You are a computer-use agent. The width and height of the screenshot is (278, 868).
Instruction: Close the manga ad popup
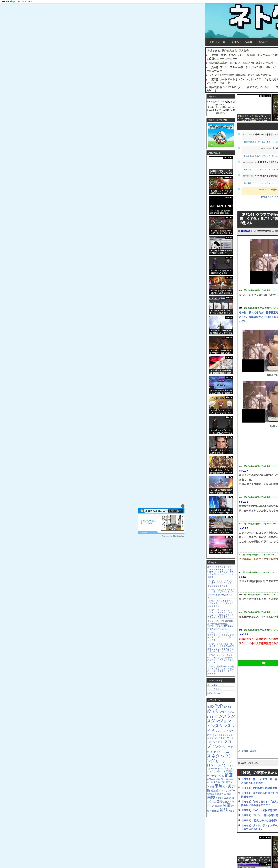pyautogui.click(x=183, y=506)
